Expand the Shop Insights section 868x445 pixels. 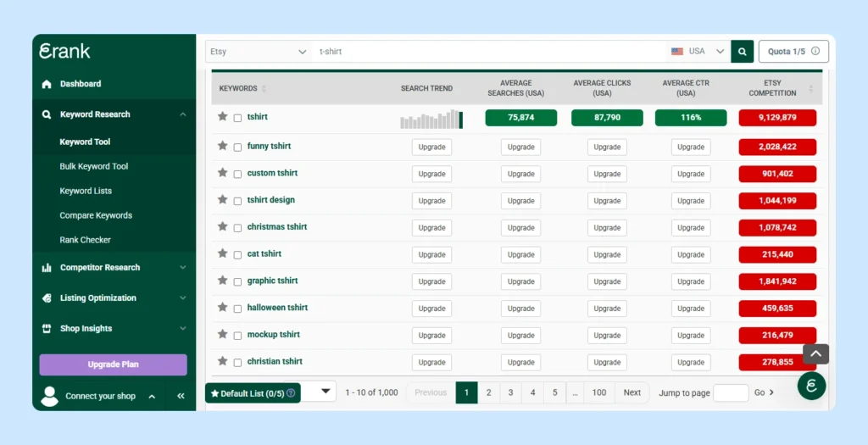coord(183,329)
